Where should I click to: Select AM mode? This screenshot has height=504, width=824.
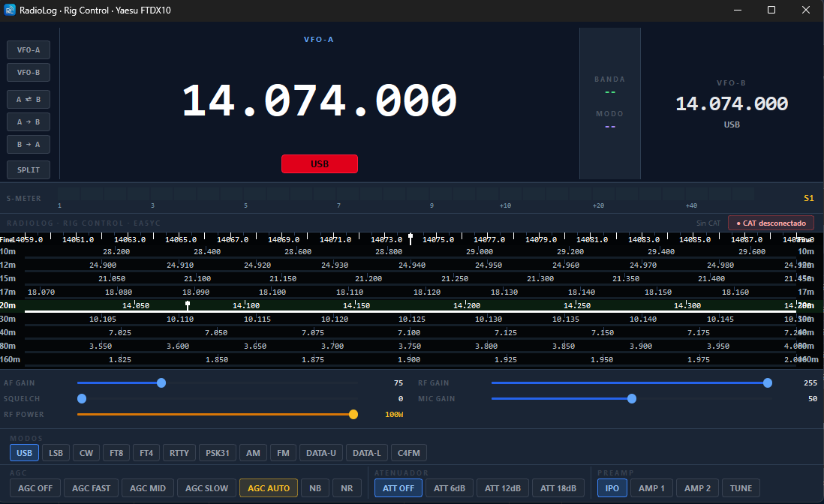pos(254,452)
